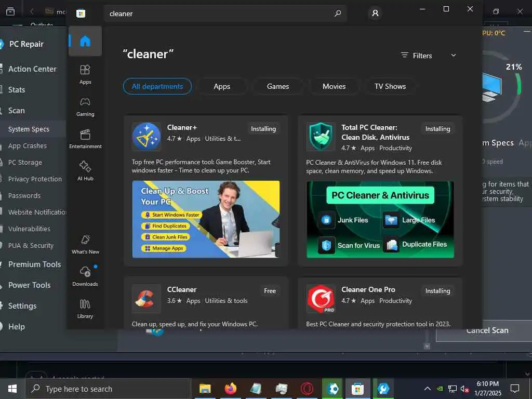Viewport: 532px width, 399px height.
Task: Select the All departments filter
Action: pos(157,86)
